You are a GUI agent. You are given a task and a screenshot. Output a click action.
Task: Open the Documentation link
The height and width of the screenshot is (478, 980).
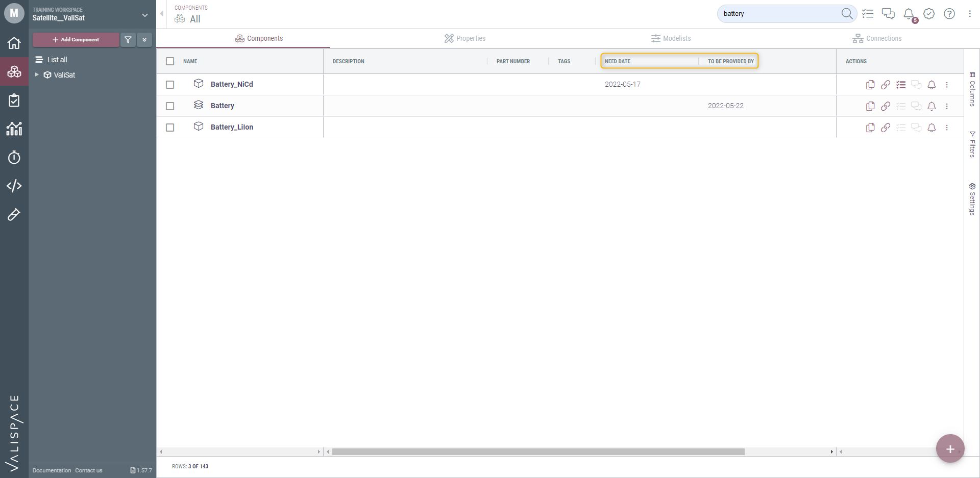pyautogui.click(x=52, y=470)
